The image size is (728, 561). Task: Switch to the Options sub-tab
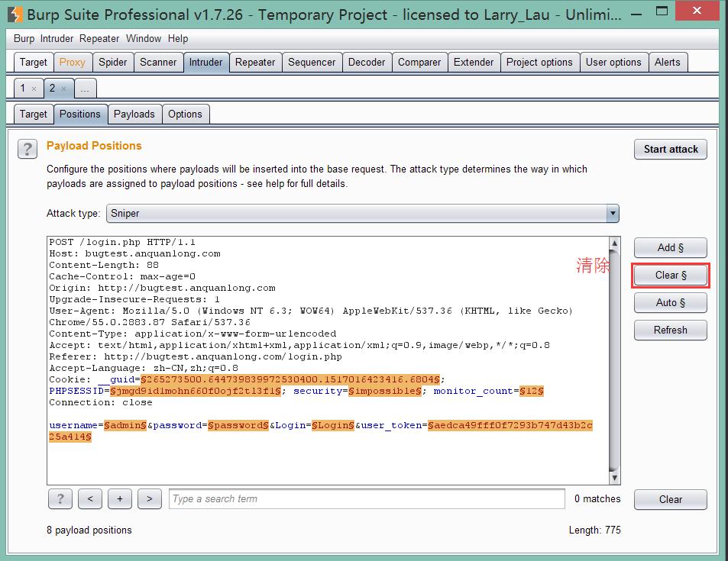(x=185, y=114)
